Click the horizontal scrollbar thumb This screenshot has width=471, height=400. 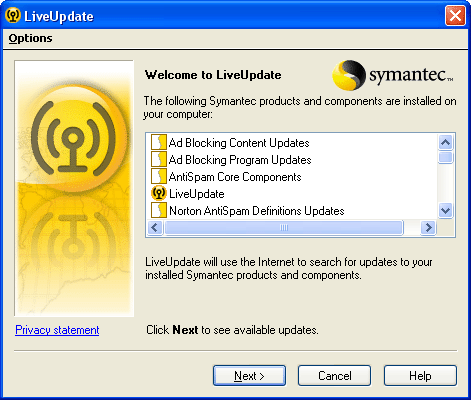pyautogui.click(x=284, y=228)
